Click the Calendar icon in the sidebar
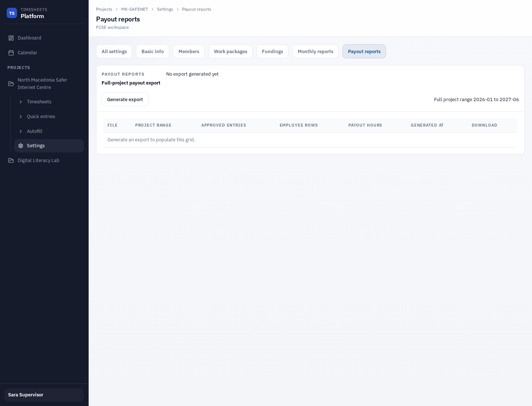The image size is (532, 406). [11, 52]
